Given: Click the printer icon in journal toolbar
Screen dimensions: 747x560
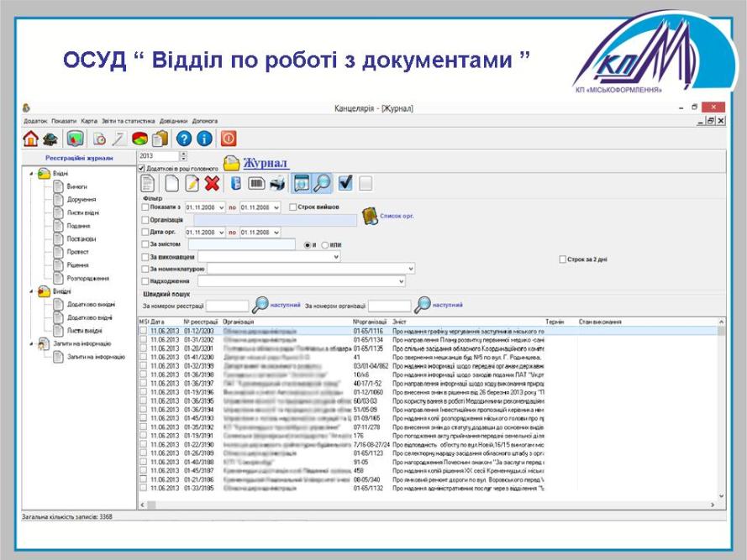Looking at the screenshot, I should (x=277, y=183).
